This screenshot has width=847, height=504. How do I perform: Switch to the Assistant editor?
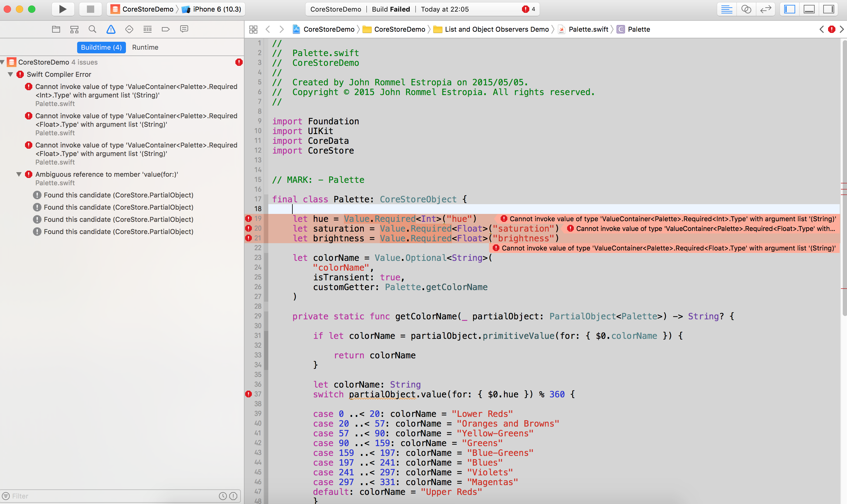[746, 9]
